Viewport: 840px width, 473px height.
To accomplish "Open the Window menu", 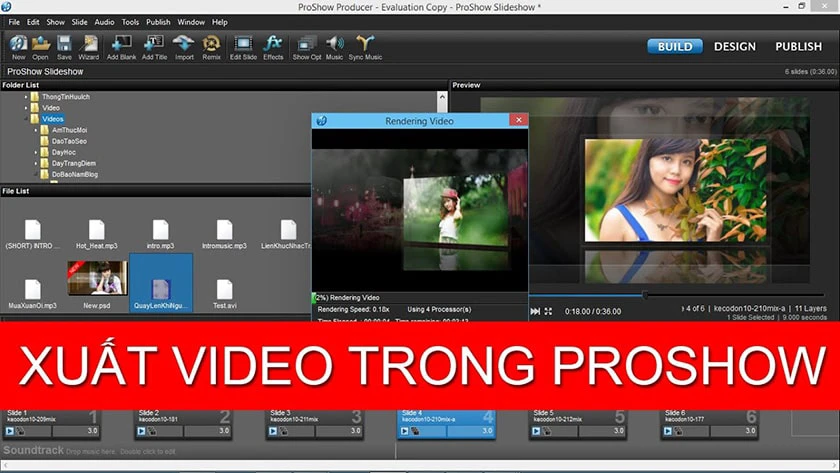I will click(191, 22).
